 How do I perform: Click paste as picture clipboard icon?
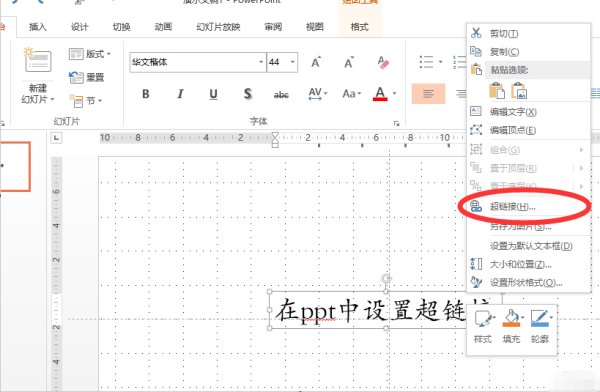pos(519,91)
